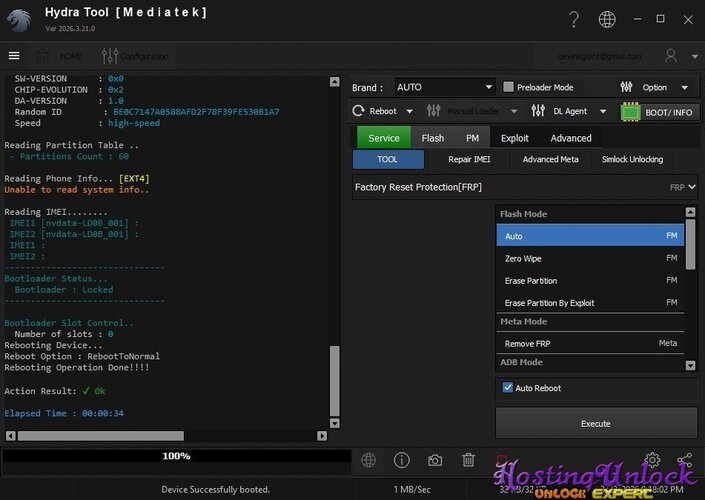Take a screenshot with the camera icon

(435, 460)
